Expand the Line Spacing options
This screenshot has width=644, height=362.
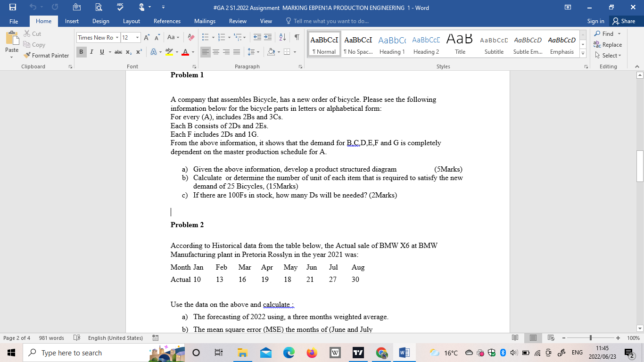tap(258, 52)
